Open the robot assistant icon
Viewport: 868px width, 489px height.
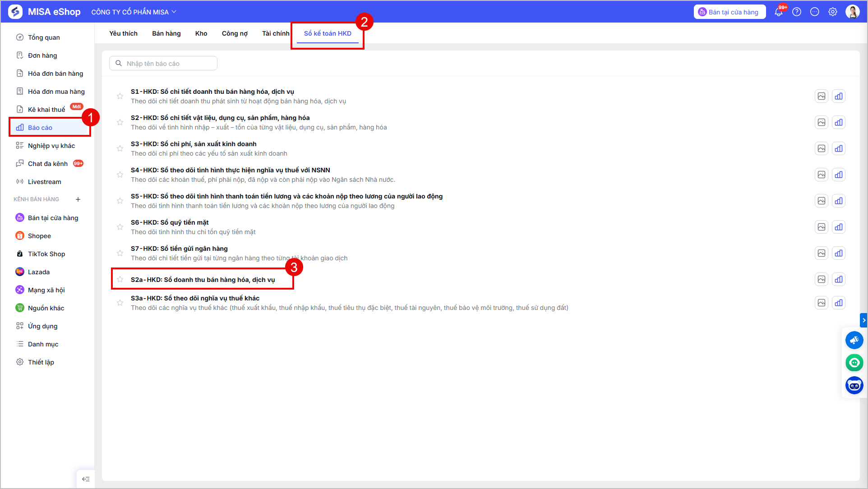[854, 385]
